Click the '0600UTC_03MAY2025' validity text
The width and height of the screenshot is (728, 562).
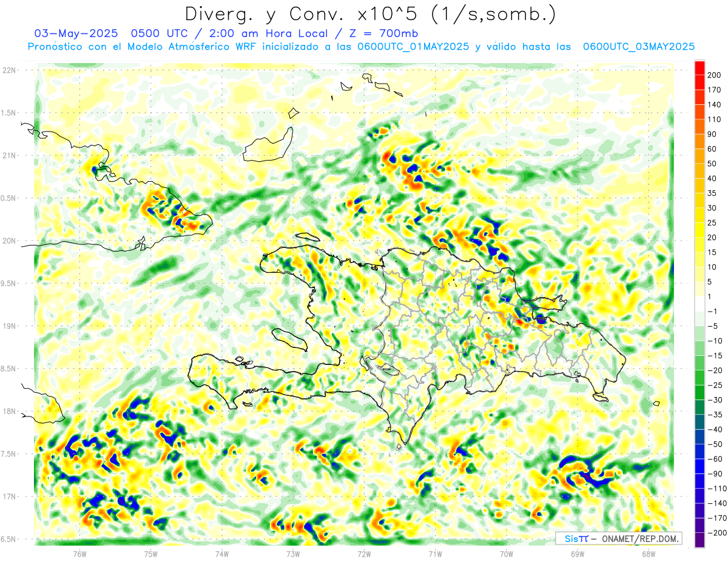(x=639, y=47)
